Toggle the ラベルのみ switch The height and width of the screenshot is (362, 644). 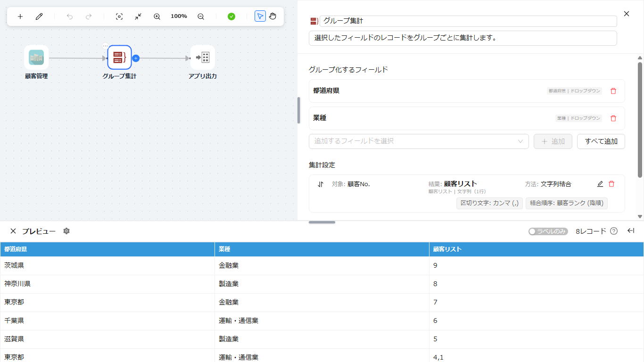click(548, 231)
